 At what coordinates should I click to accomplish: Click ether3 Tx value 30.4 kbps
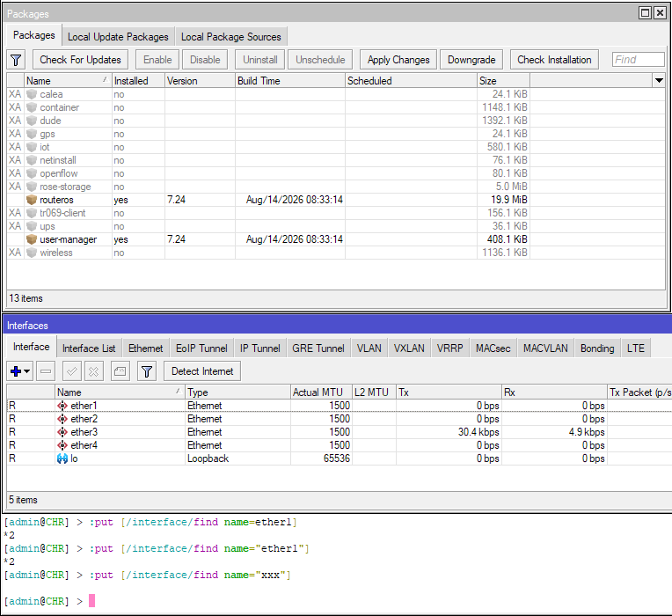(478, 432)
